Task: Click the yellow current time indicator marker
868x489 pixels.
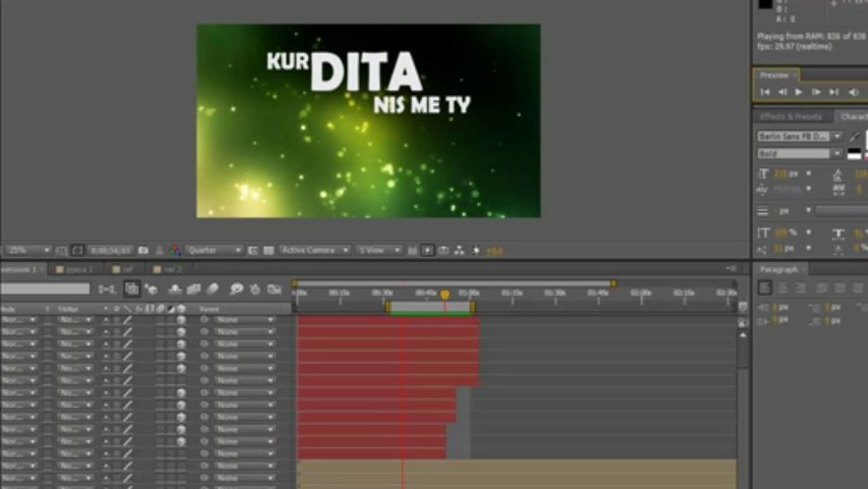Action: pyautogui.click(x=445, y=295)
